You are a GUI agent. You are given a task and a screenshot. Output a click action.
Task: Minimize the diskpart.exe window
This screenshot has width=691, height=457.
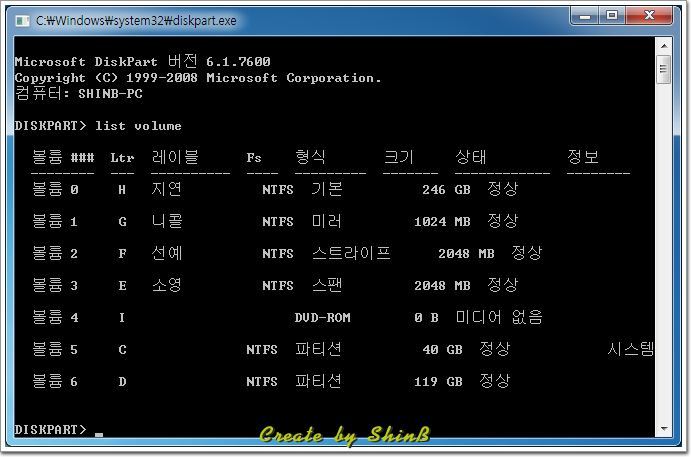coord(585,16)
